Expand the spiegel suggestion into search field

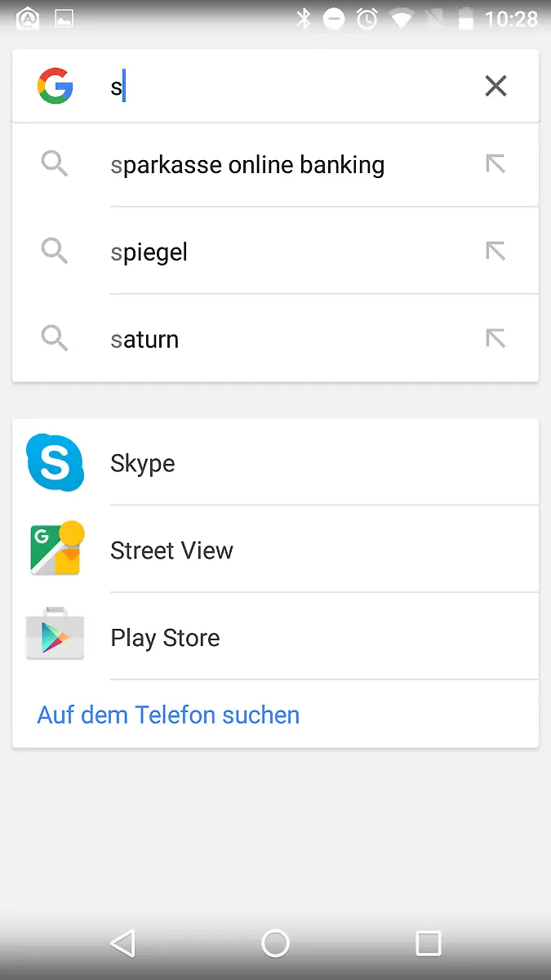pyautogui.click(x=495, y=251)
